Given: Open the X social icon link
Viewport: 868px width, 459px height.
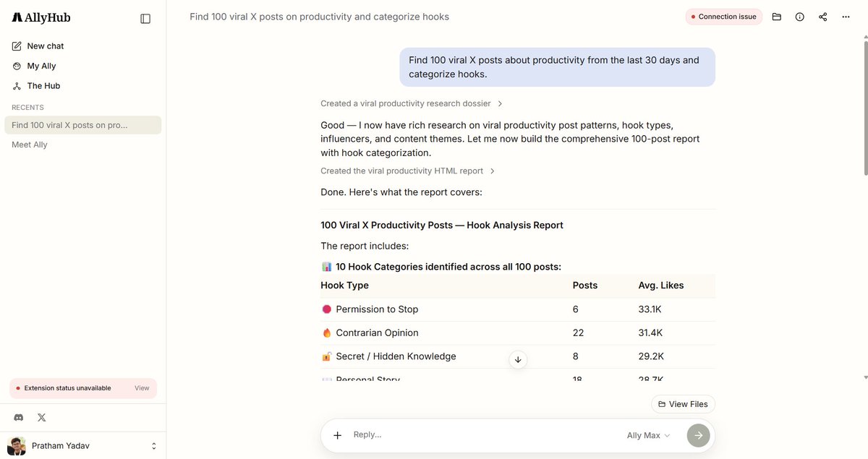Looking at the screenshot, I should [x=42, y=417].
